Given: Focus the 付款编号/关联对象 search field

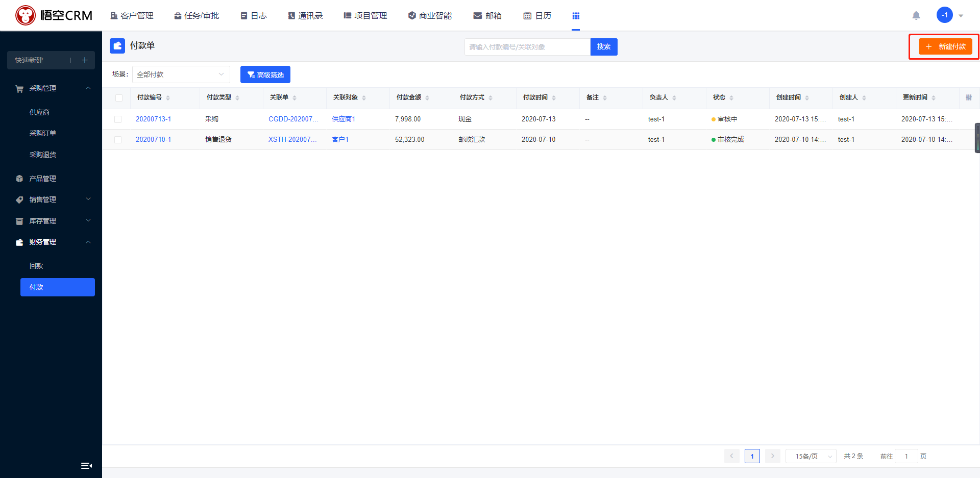Looking at the screenshot, I should pos(527,47).
